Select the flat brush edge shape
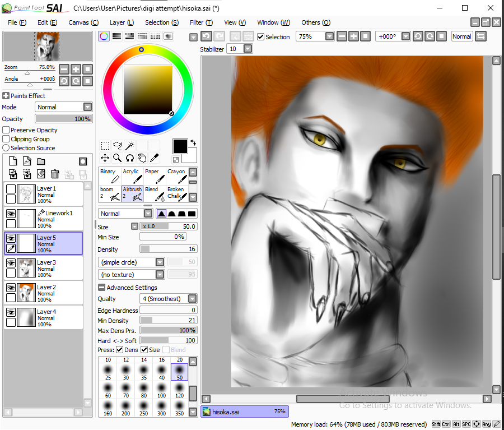504x430 pixels. tap(192, 214)
